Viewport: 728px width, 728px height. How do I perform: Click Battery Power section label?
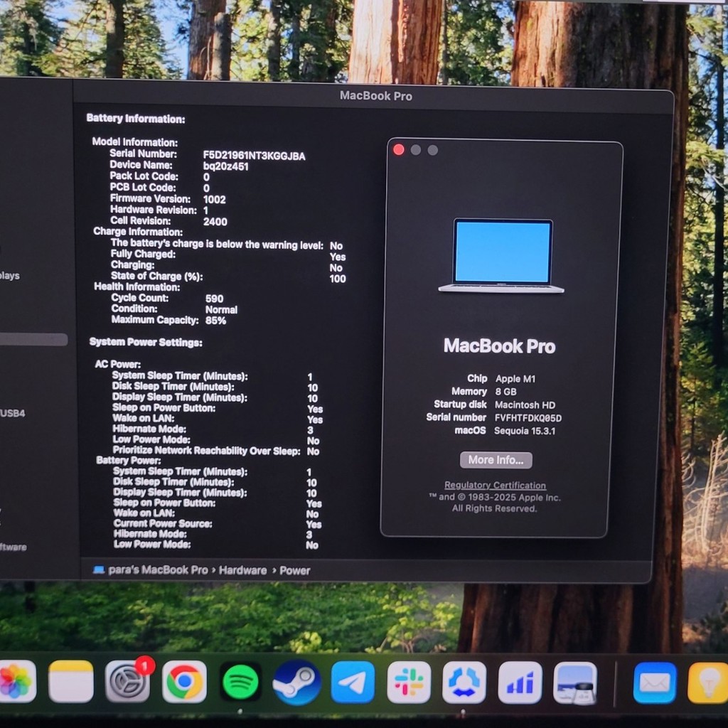pos(128,461)
